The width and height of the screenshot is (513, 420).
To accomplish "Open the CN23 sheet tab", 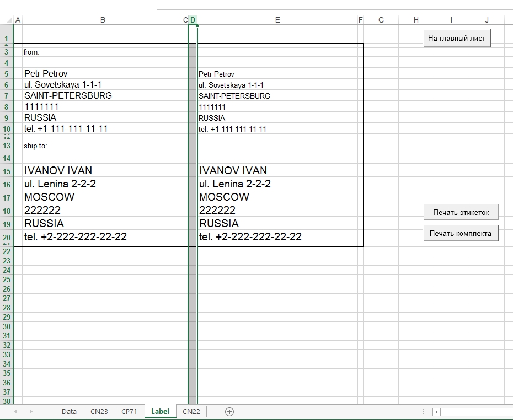I will 99,412.
